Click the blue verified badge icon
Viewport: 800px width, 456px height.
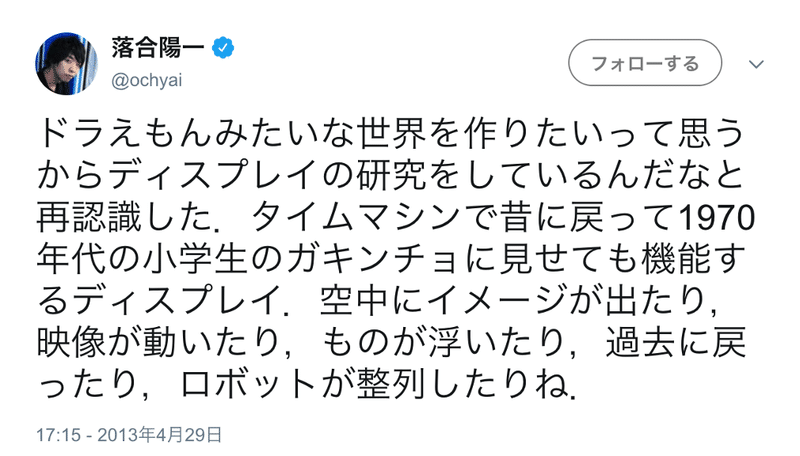(223, 48)
